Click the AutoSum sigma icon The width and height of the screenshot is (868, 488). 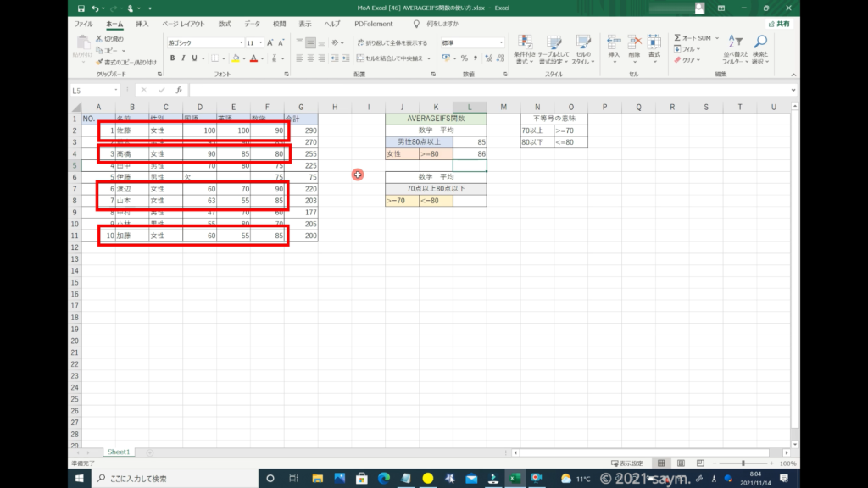click(x=678, y=38)
